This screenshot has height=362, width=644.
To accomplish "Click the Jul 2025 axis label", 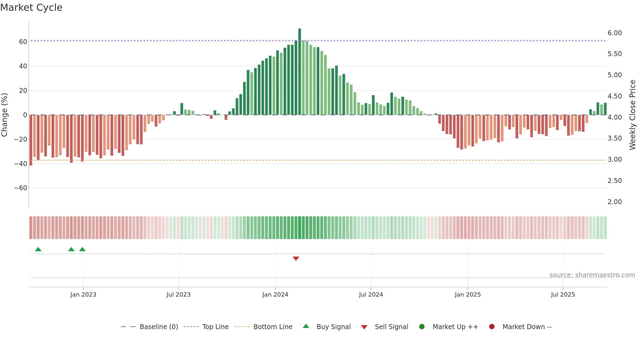I will coord(563,295).
